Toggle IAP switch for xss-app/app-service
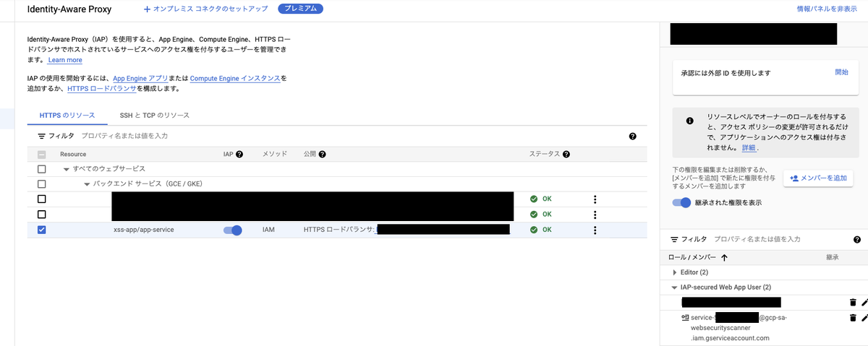Screen dimensions: 868x346 pyautogui.click(x=232, y=230)
